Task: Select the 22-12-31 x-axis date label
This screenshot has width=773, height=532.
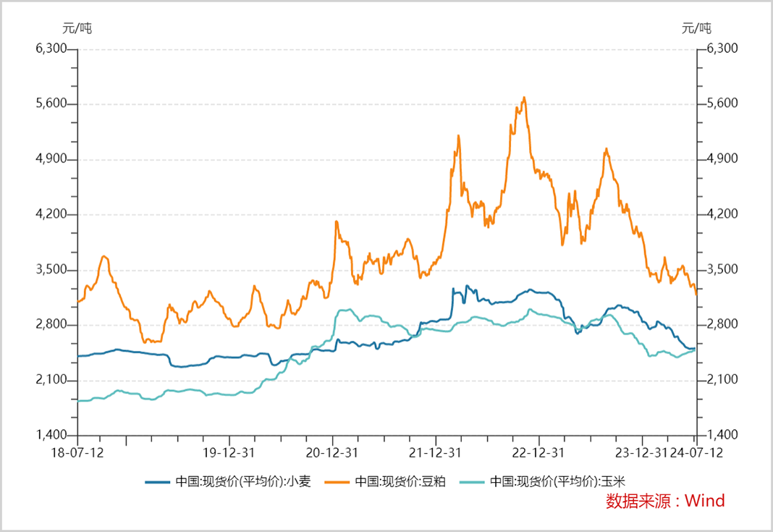Action: pos(538,452)
